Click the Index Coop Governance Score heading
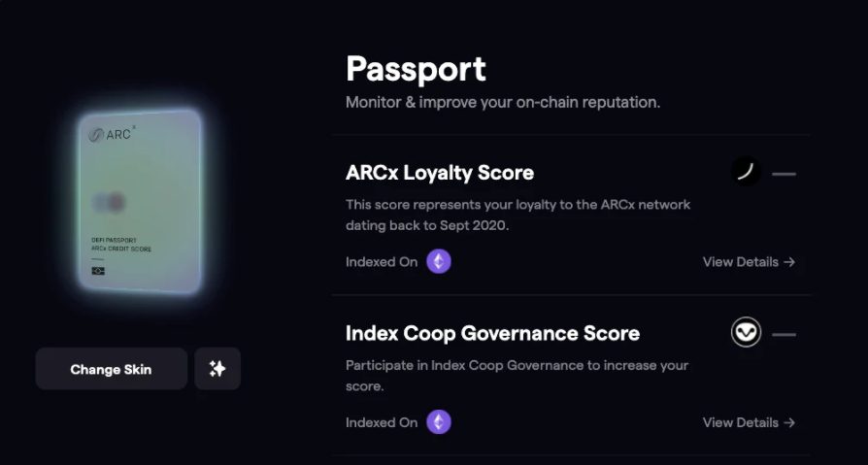The image size is (868, 465). click(x=492, y=333)
